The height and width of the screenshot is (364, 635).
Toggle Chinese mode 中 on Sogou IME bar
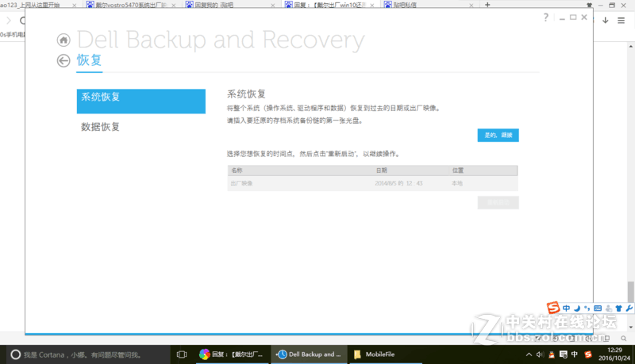[x=566, y=308]
